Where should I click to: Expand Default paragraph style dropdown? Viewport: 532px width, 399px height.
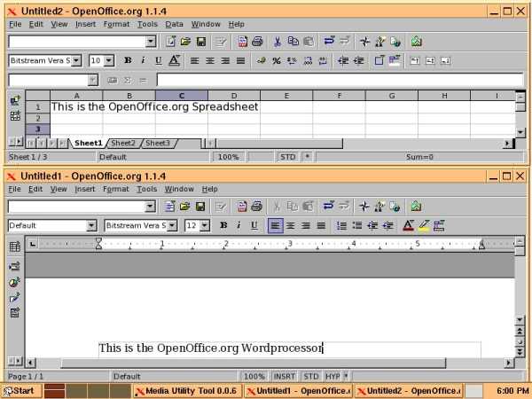91,225
